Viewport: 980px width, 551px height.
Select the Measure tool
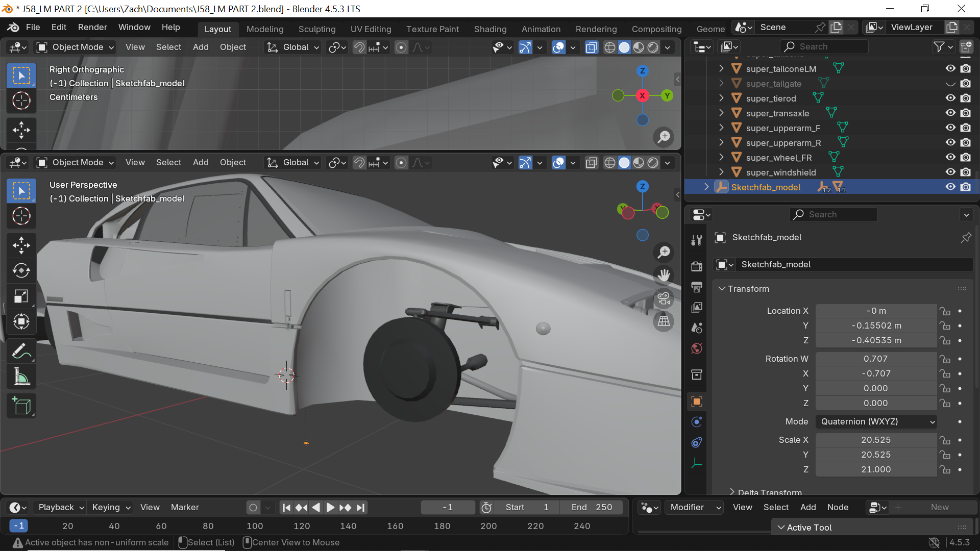pyautogui.click(x=21, y=377)
